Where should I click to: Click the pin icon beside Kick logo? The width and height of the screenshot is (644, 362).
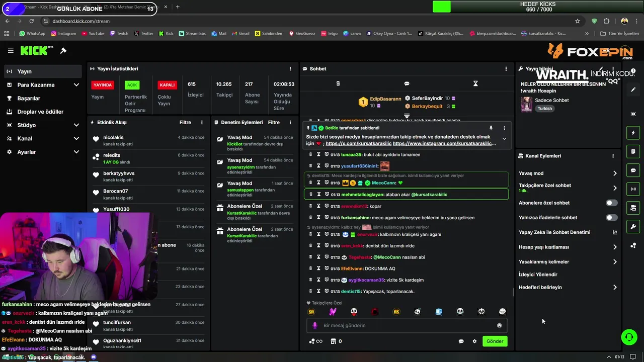(x=63, y=51)
